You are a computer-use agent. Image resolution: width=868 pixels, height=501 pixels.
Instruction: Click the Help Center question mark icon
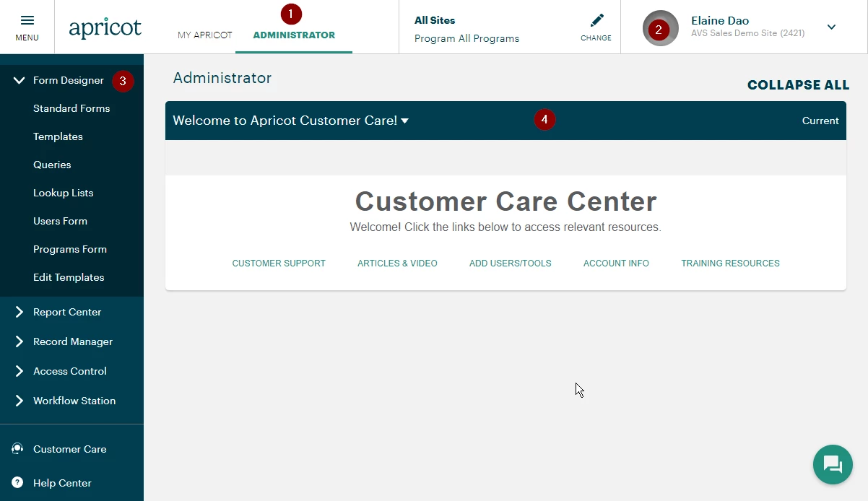(x=17, y=483)
